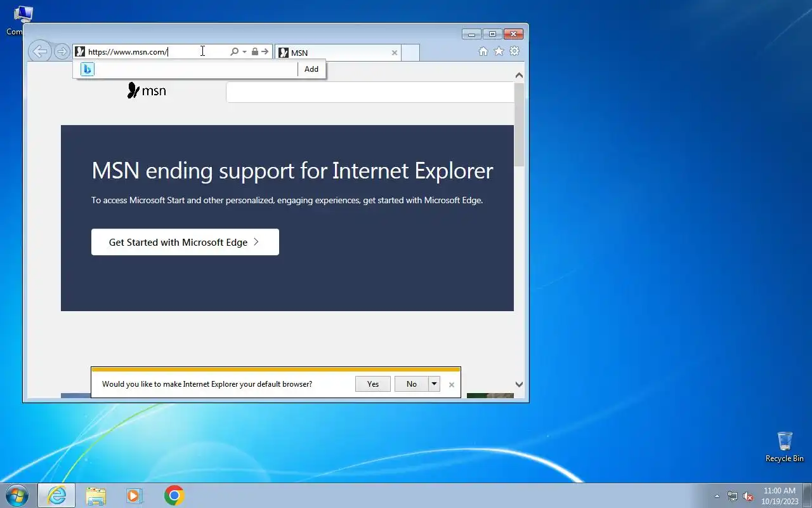
Task: Click the browser Forward arrow button
Action: point(62,51)
